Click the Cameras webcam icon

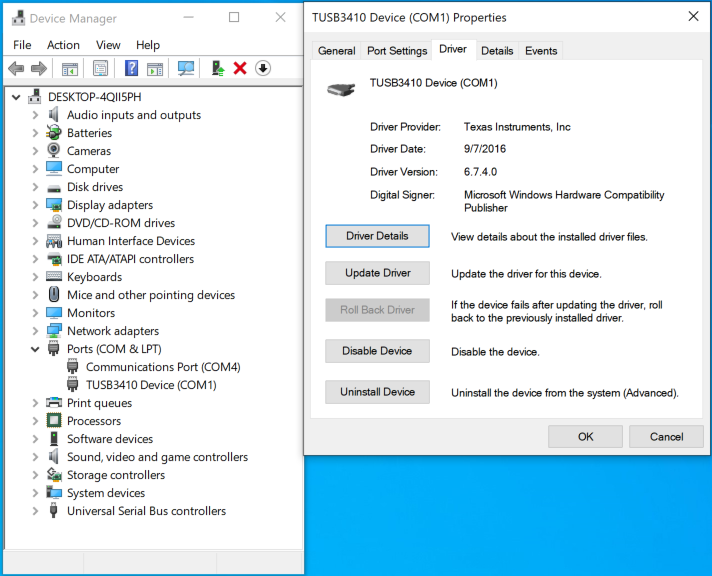[54, 150]
